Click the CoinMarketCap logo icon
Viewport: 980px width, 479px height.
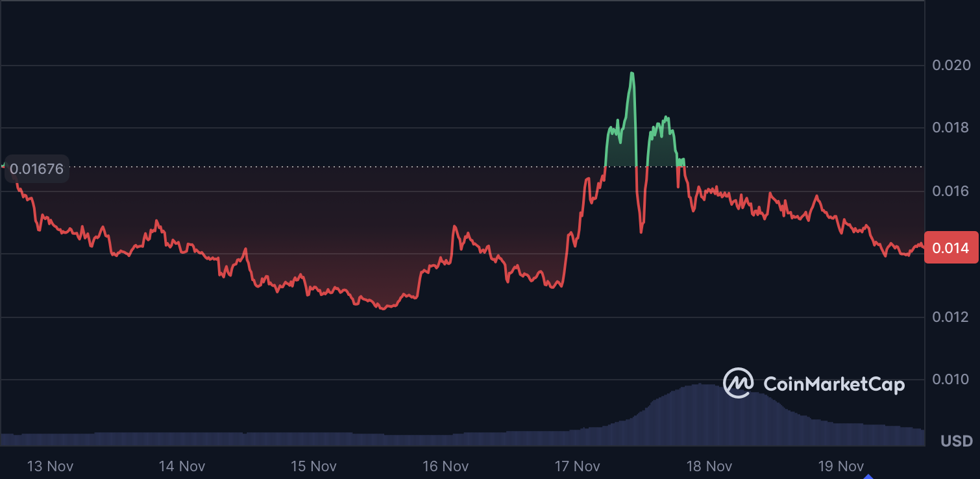tap(738, 384)
